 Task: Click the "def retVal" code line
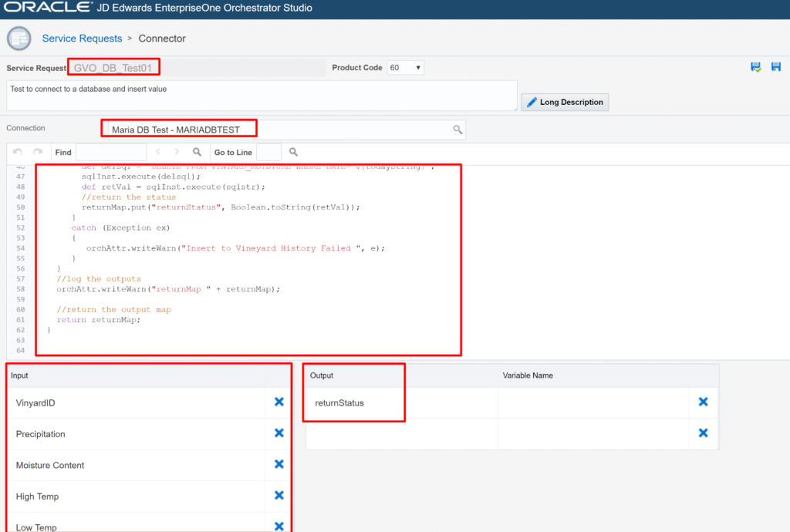pos(174,187)
